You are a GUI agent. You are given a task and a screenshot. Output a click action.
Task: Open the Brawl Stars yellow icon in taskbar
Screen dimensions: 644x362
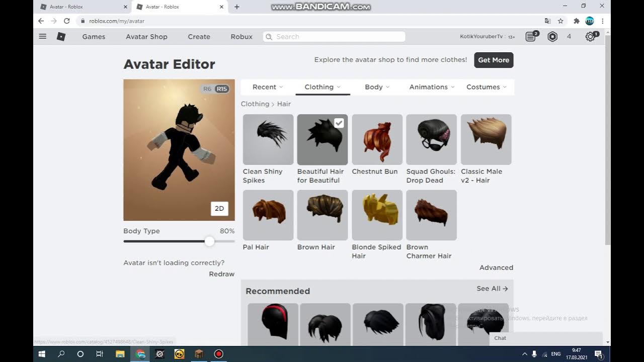point(179,354)
